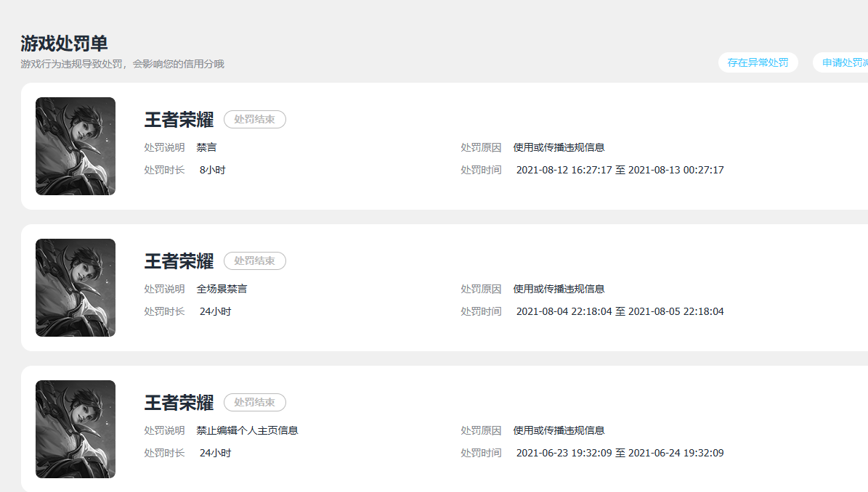The width and height of the screenshot is (868, 492).
Task: Click the 禁言 value beside 处罚说明 in the 8小时 card
Action: tap(206, 147)
